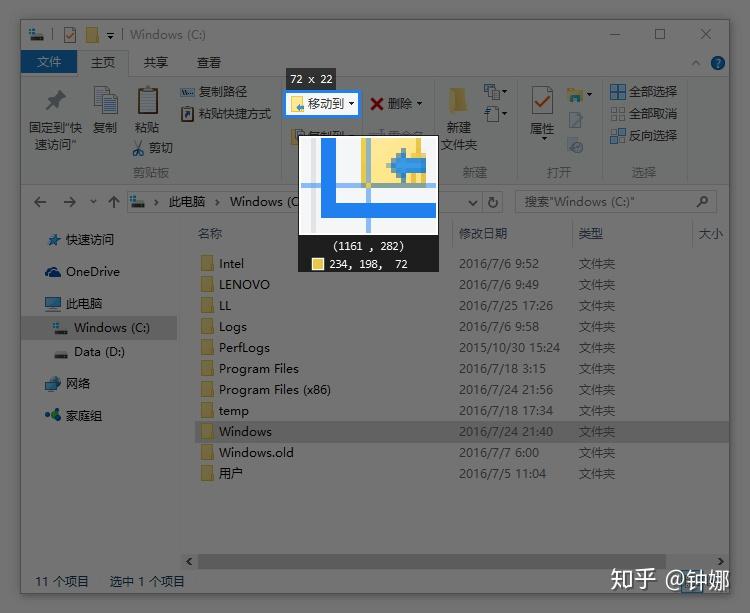Open the recent locations dropdown arrow
The image size is (750, 613).
[93, 202]
